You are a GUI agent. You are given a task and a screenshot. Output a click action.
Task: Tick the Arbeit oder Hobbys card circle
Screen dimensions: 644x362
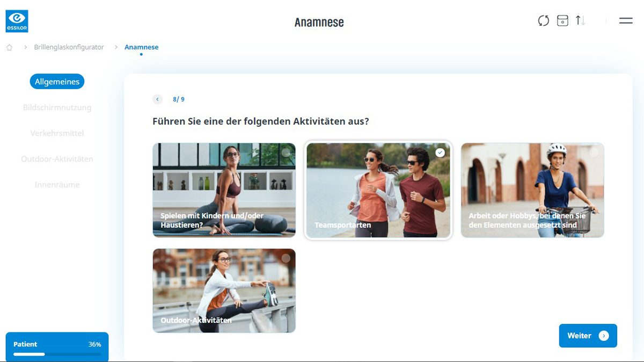(594, 153)
